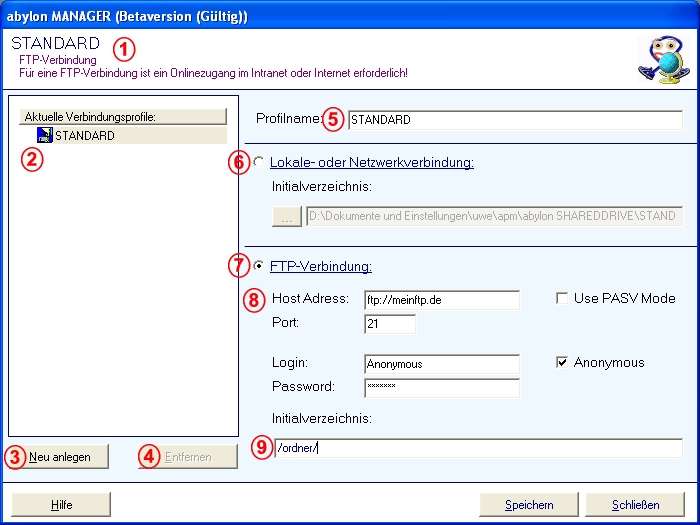
Task: Click the FTP Initialverzeichnis field with /ordner/
Action: tap(476, 448)
